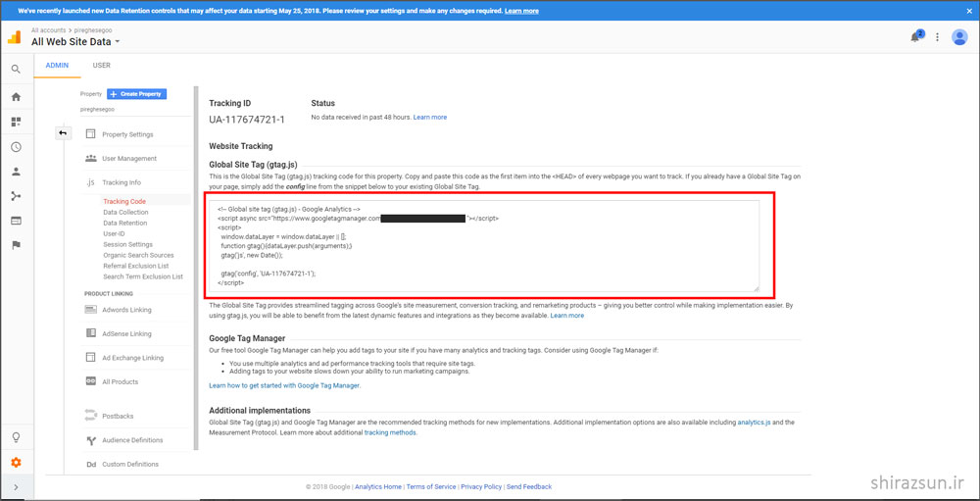Select Session Settings submenu item
Viewport: 980px width, 501px height.
127,244
